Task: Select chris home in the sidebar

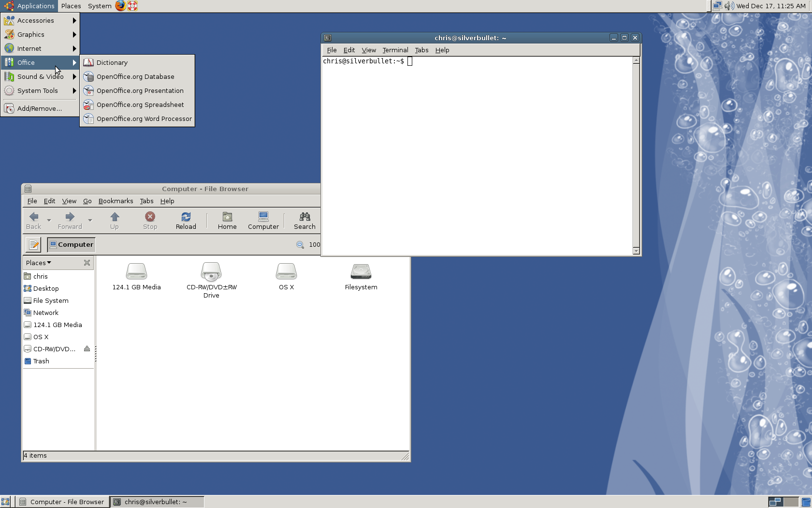Action: 58,276
